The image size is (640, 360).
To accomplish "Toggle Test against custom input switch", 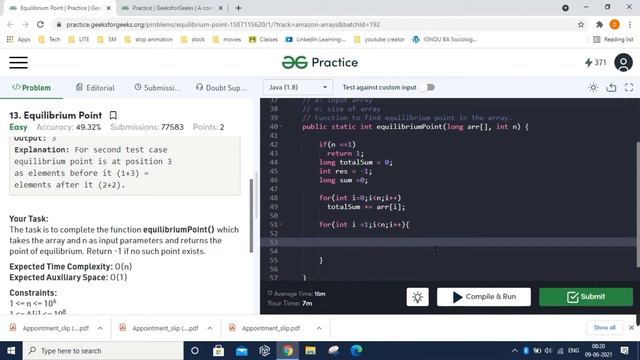I will coord(428,87).
